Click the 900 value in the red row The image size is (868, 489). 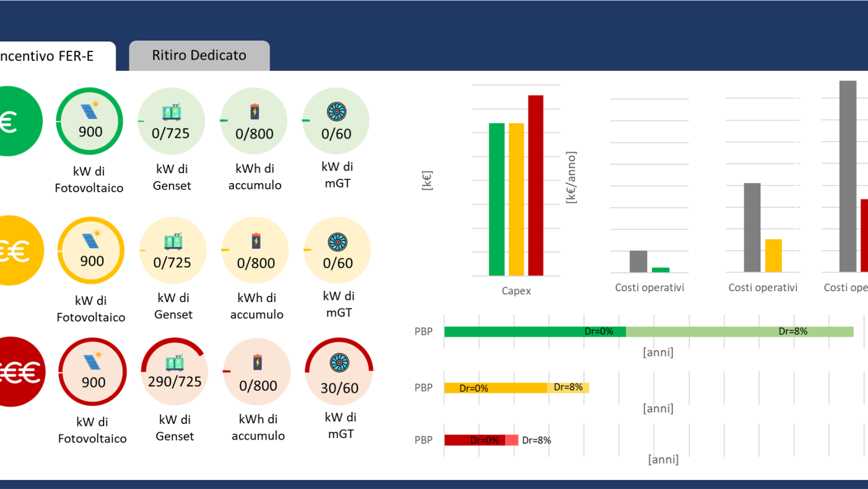pos(94,382)
